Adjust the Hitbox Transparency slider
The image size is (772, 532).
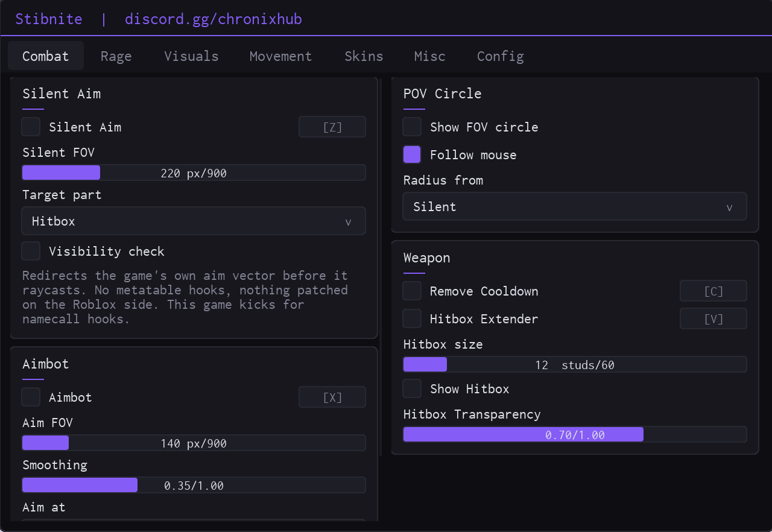[575, 434]
